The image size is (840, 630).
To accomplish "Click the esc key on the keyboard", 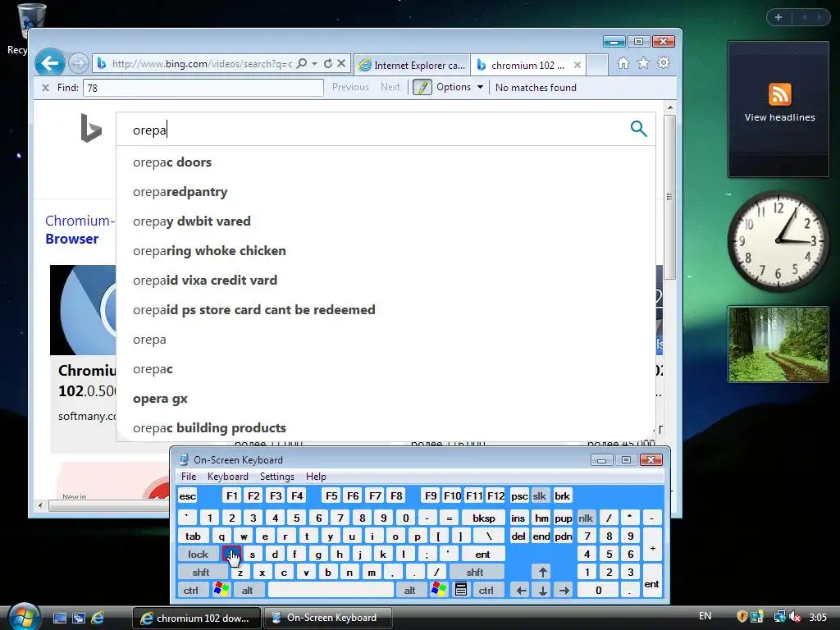I will pos(188,496).
